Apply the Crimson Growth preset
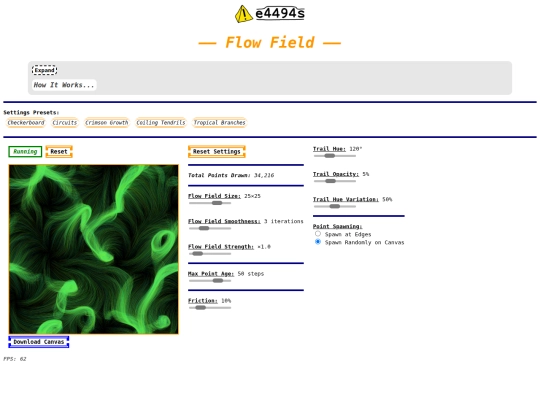This screenshot has width=540, height=405. 107,123
